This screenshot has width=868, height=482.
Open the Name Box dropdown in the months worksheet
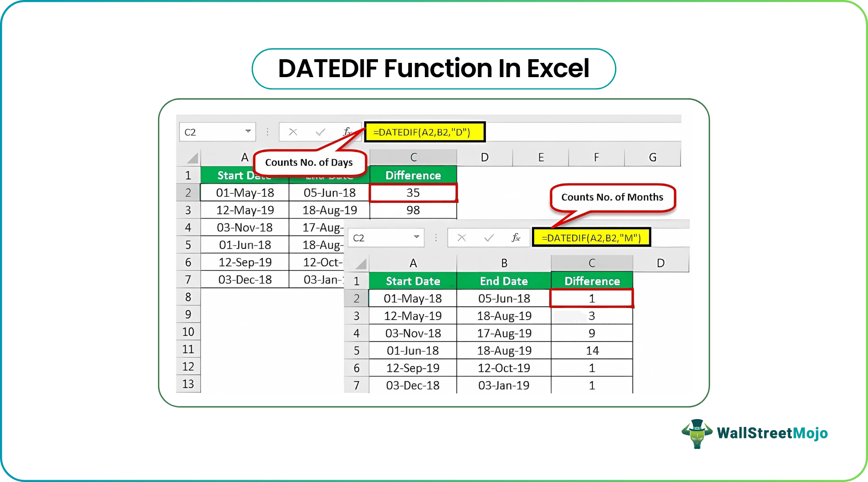417,237
